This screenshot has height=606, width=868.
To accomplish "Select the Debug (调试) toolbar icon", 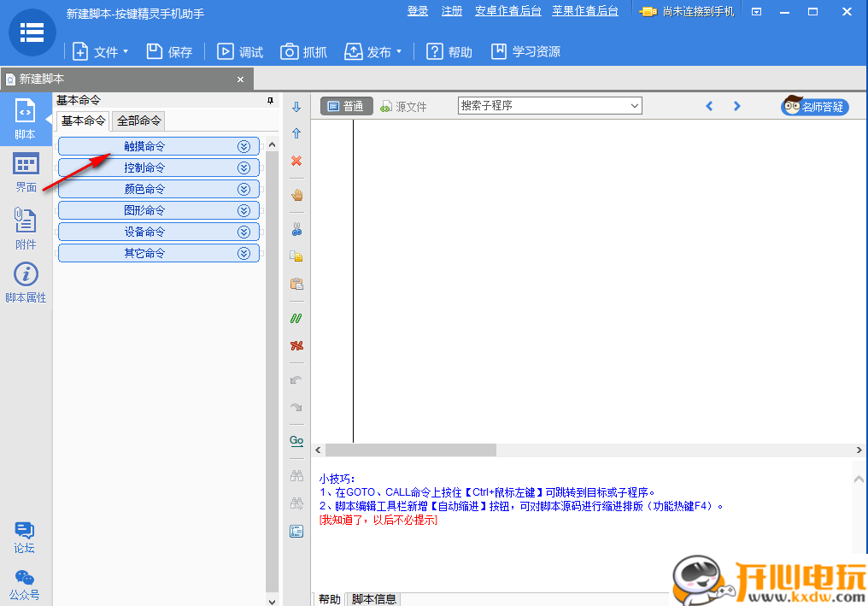I will click(x=240, y=51).
